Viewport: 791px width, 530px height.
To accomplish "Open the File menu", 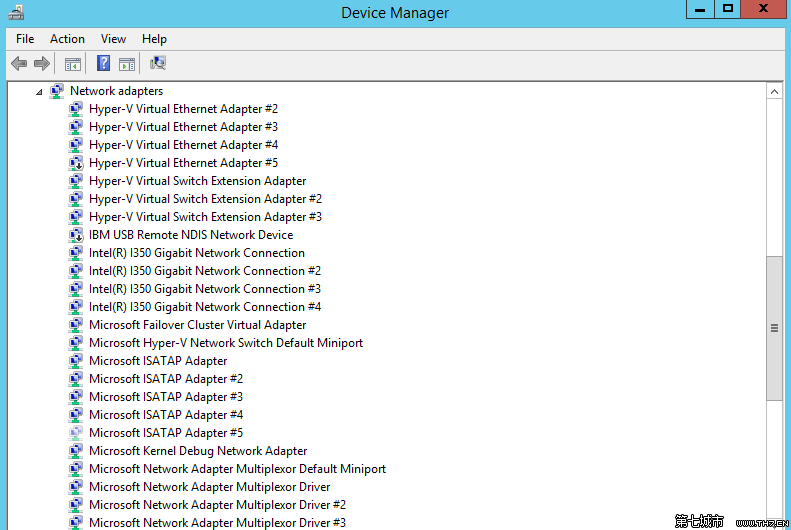I will click(x=25, y=39).
